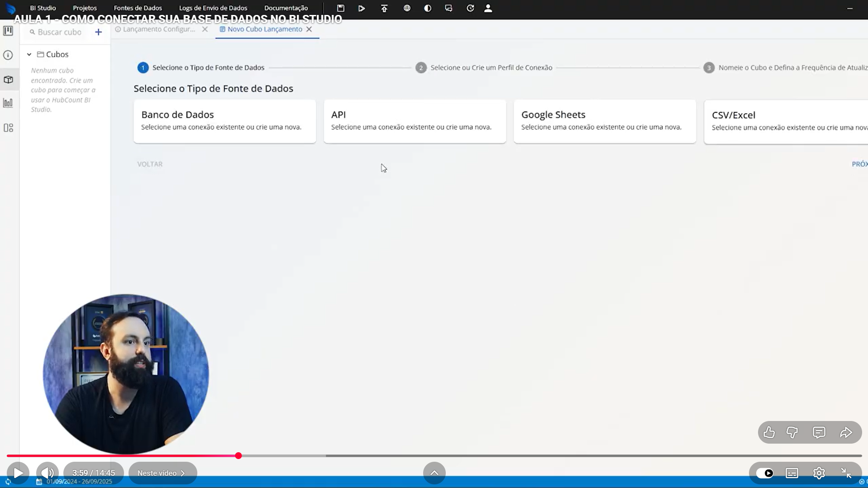
Task: Click the PRÓX next button
Action: click(859, 164)
